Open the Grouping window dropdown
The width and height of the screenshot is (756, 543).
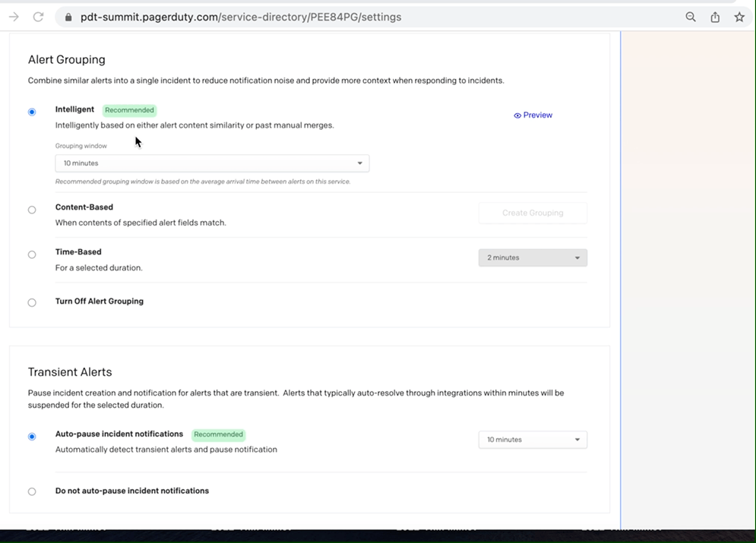click(x=211, y=163)
